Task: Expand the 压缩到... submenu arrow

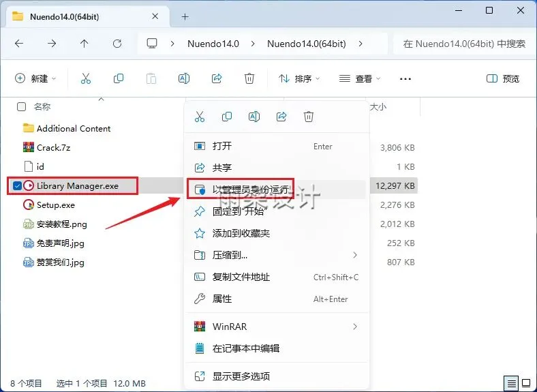Action: point(355,255)
